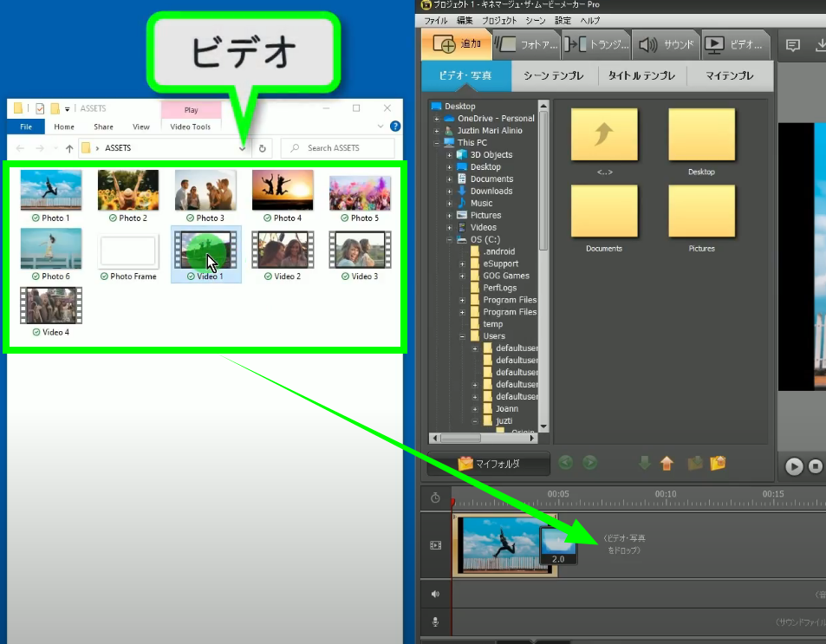Collapse the This PC tree node
Screen dimensions: 826x644
click(x=437, y=143)
